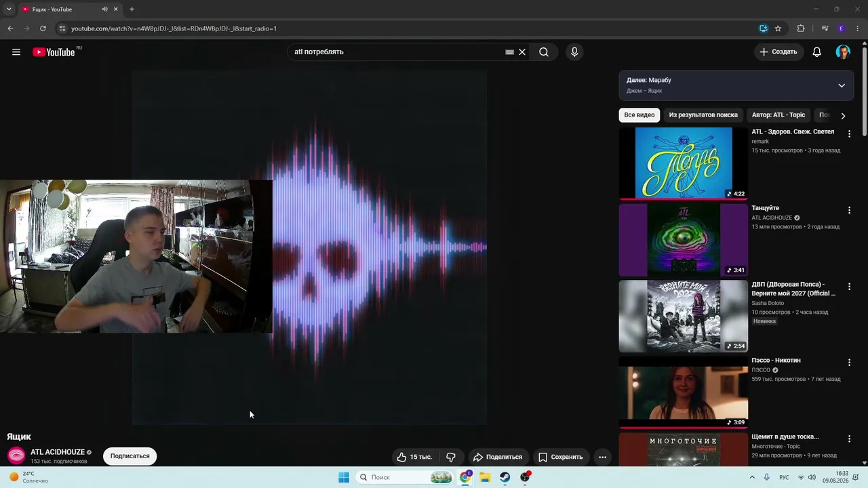Dislike the video with thumbs-down
This screenshot has width=868, height=488.
[x=451, y=457]
